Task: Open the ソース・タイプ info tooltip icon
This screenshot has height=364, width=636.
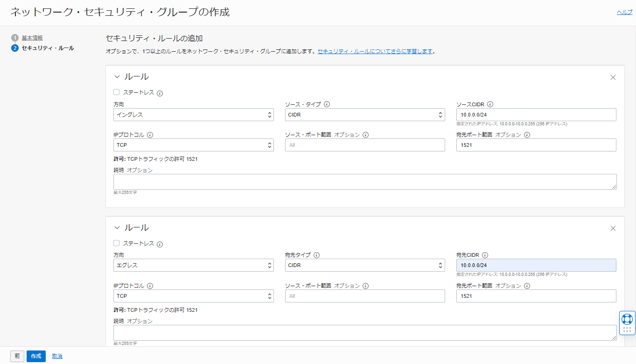Action: [327, 104]
